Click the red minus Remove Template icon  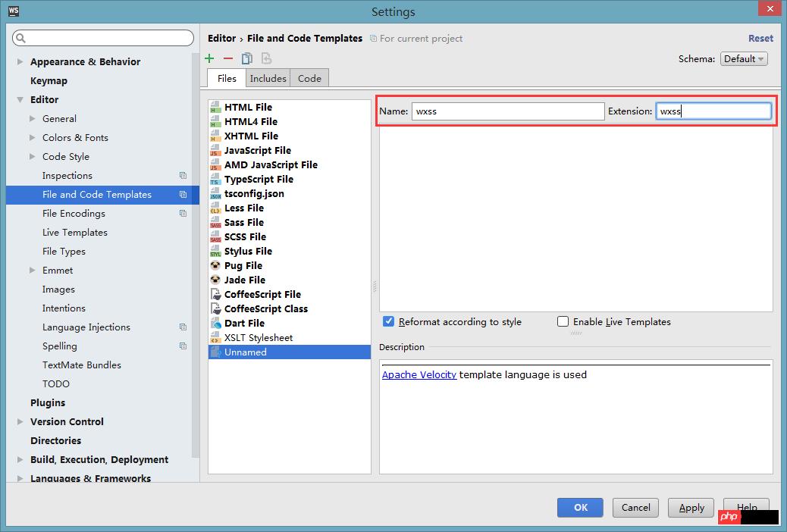227,58
